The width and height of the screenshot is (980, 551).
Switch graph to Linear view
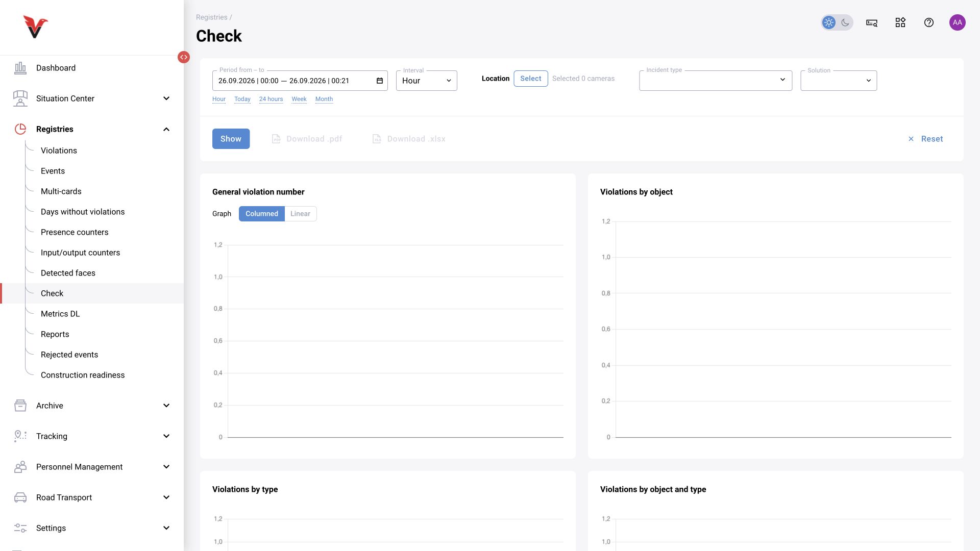pos(301,214)
